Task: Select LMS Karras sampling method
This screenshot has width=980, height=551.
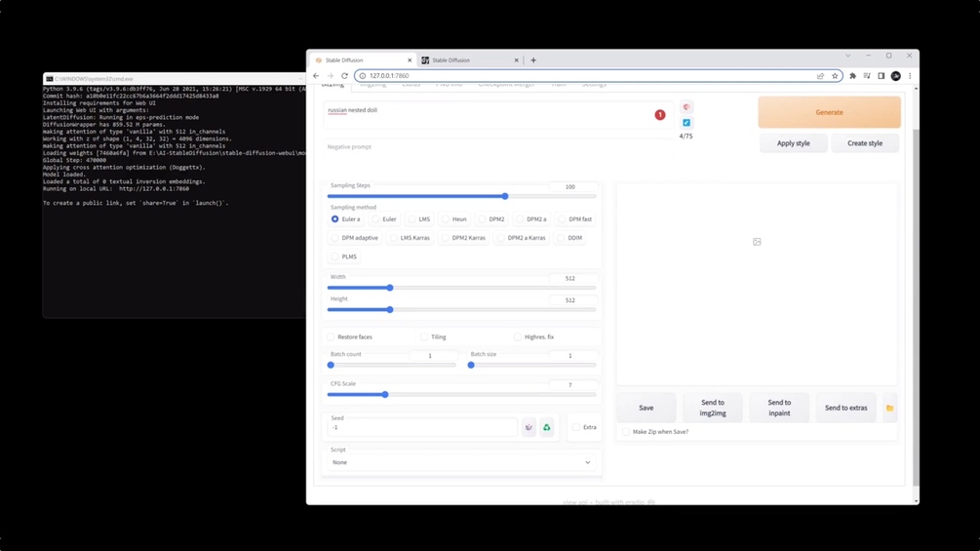Action: pos(410,238)
